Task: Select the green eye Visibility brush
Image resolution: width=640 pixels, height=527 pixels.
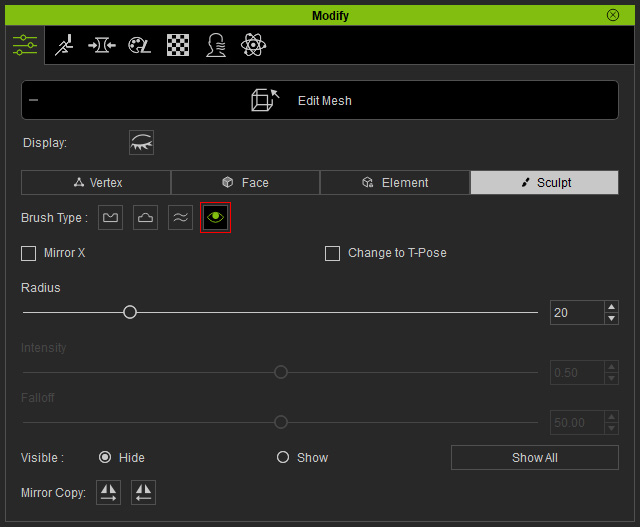Action: point(216,218)
